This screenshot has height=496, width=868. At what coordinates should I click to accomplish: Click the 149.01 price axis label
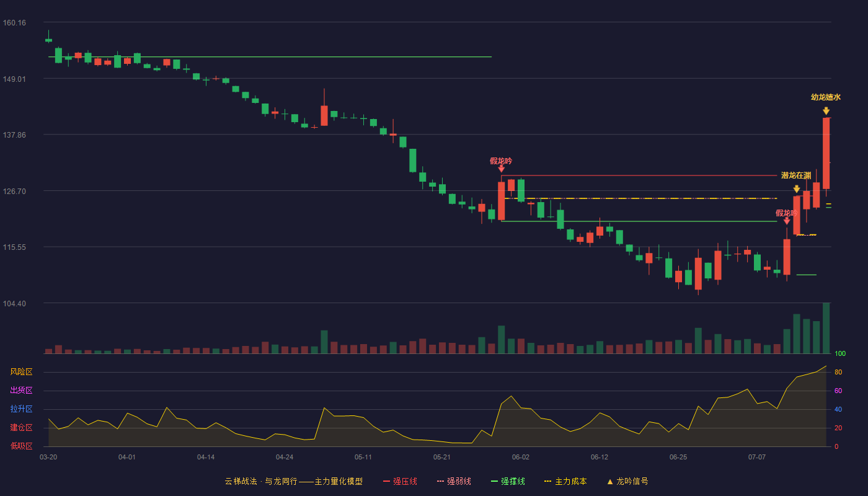click(14, 79)
